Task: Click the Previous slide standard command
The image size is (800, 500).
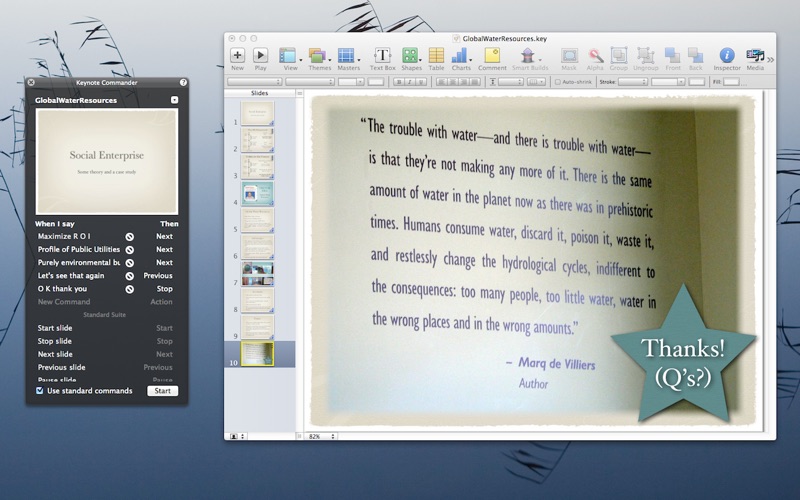Action: 61,367
